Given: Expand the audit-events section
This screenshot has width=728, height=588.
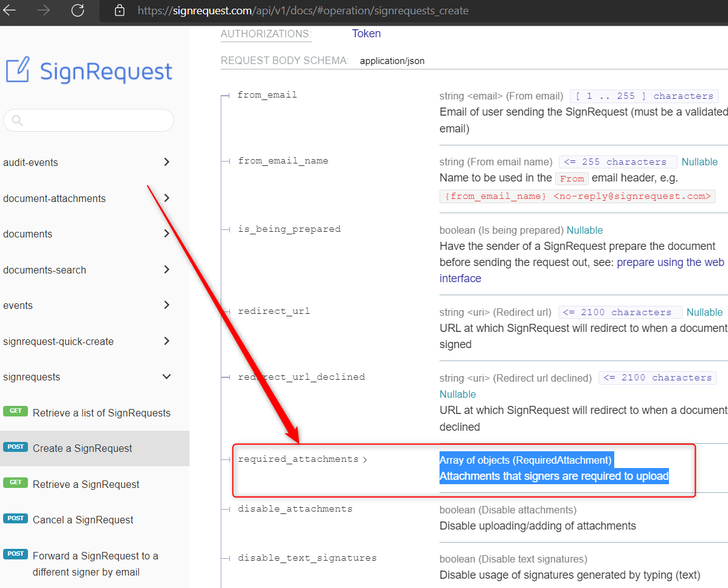Looking at the screenshot, I should tap(87, 162).
